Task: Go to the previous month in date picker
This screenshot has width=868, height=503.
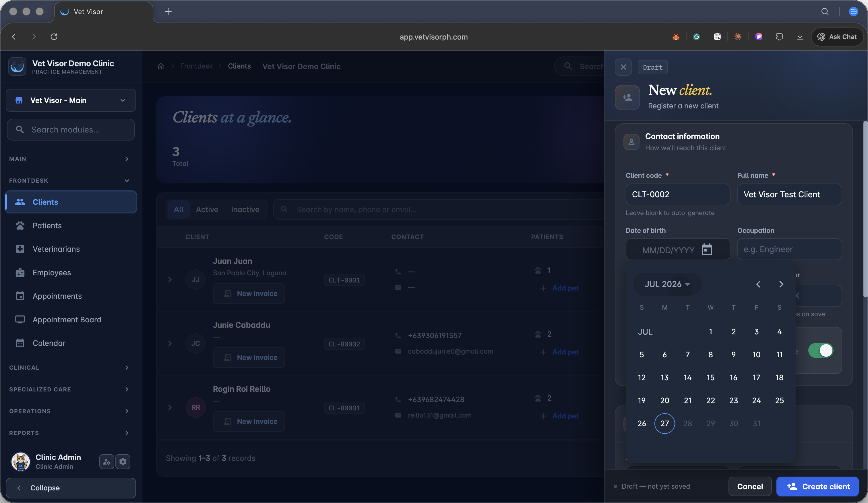Action: coord(758,284)
